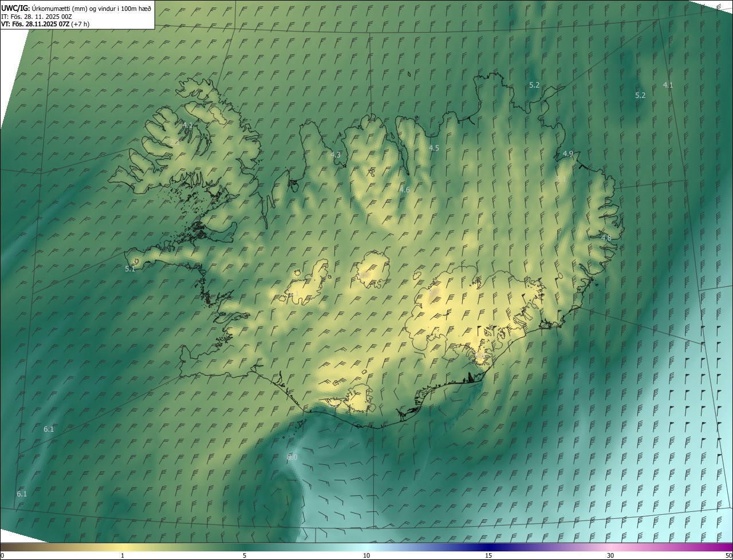This screenshot has height=560, width=733.
Task: Click the 4.6 value label on the map
Action: point(405,190)
